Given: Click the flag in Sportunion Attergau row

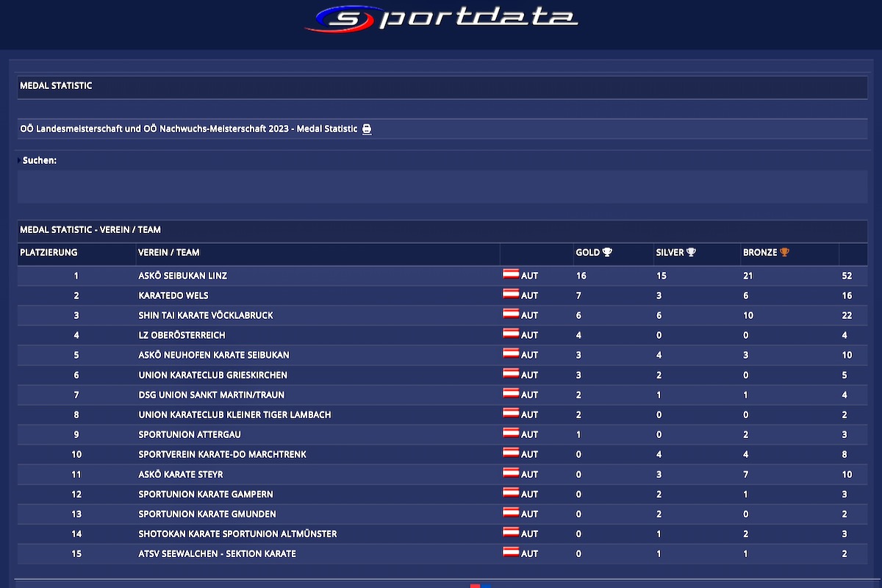Looking at the screenshot, I should pos(511,434).
